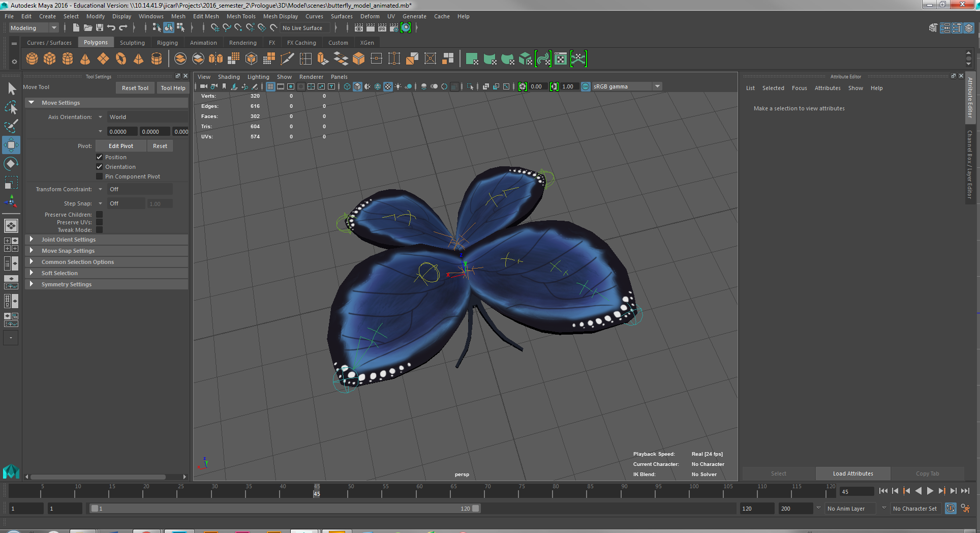Click the pivot Reset button
Screen dimensions: 980x533
[160, 146]
